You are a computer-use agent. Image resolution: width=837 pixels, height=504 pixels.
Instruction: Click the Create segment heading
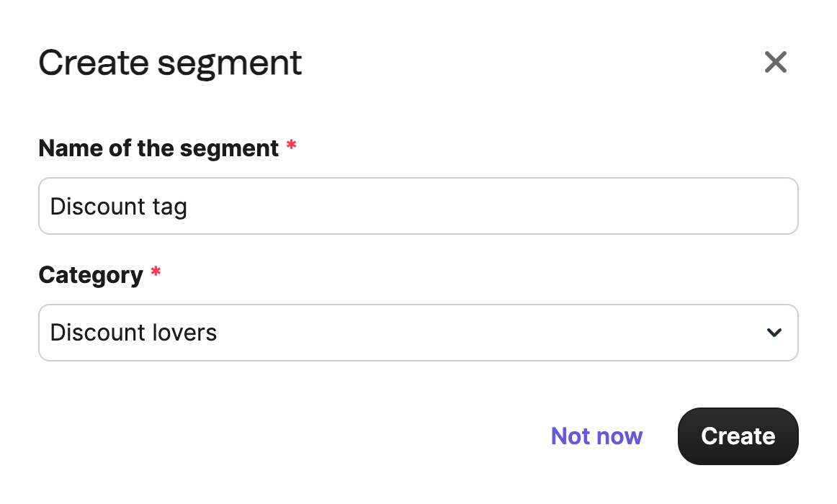pos(170,63)
